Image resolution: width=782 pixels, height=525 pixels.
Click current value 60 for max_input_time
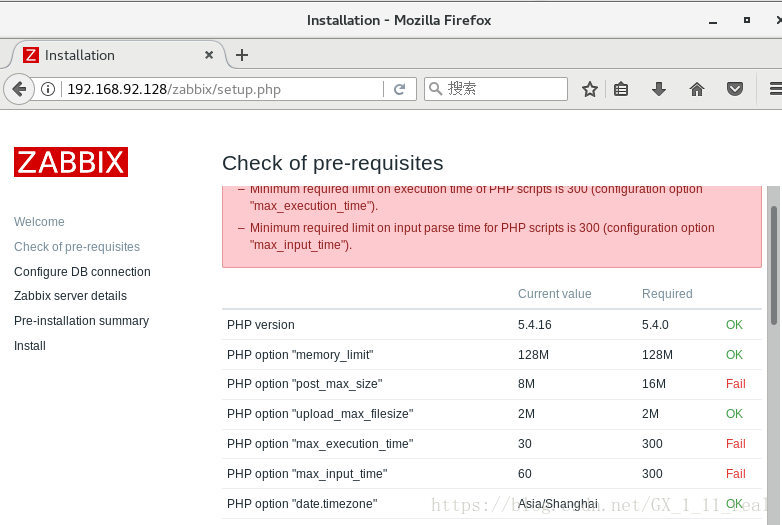[x=525, y=474]
